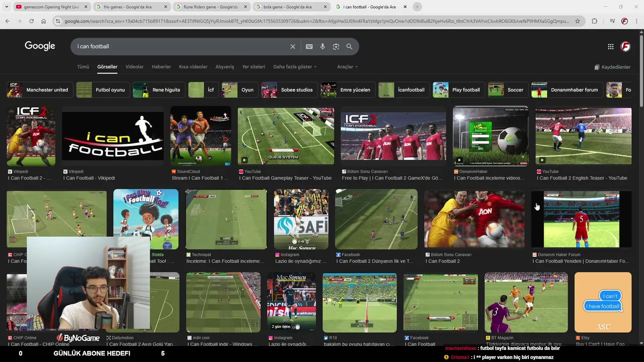The image size is (644, 362).
Task: Click the Google logo
Action: pyautogui.click(x=40, y=46)
